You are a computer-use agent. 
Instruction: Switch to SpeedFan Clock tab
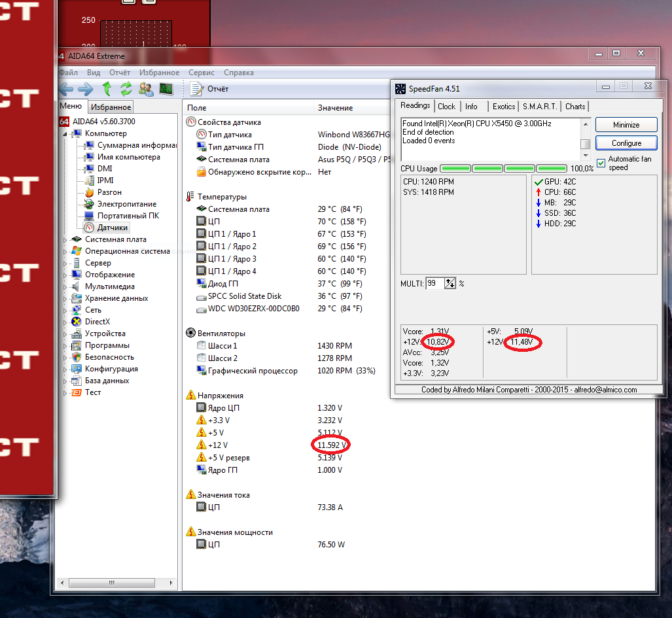(446, 107)
